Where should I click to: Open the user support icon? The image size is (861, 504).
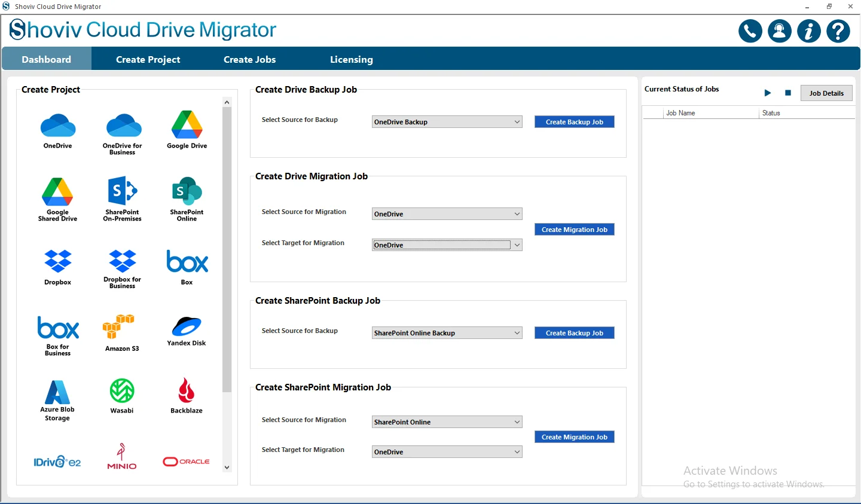tap(780, 31)
